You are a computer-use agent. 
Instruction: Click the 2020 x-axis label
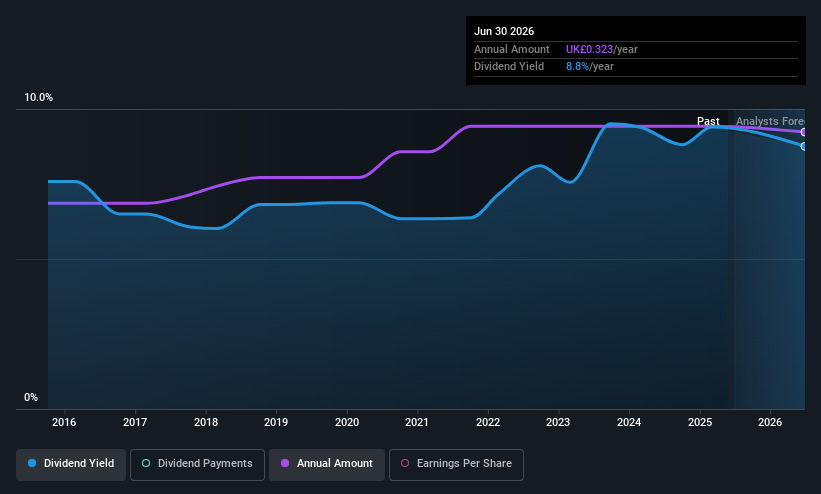[347, 423]
